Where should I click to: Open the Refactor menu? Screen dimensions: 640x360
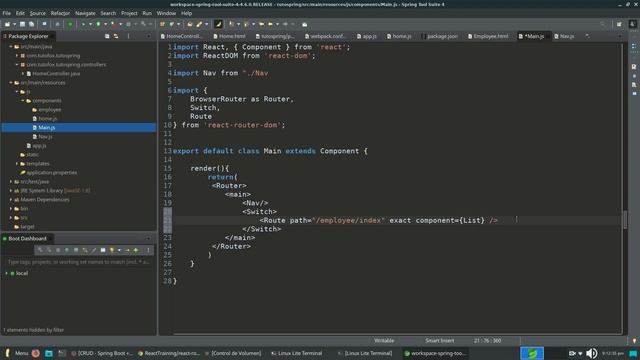60,13
